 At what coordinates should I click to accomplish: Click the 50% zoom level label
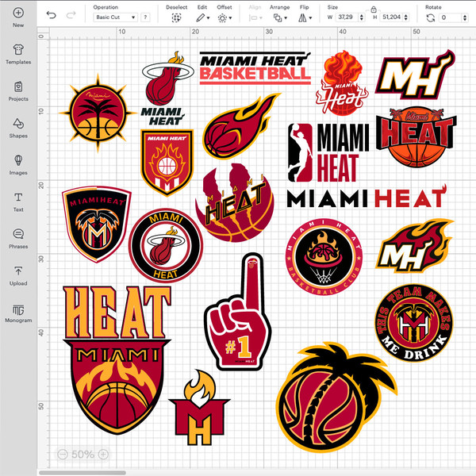(x=83, y=455)
